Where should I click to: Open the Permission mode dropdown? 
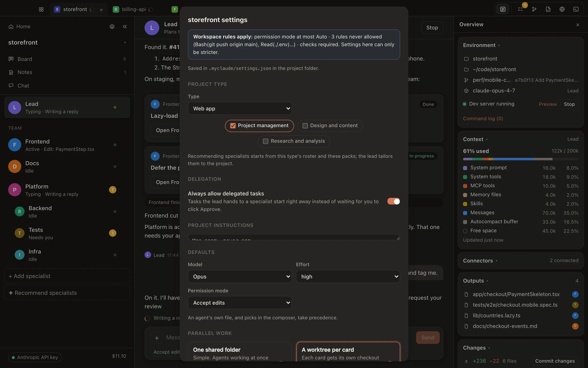[239, 303]
